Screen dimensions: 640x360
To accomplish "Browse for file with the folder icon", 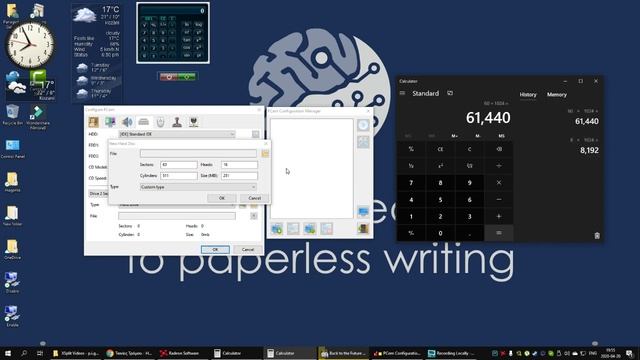I will coord(265,153).
